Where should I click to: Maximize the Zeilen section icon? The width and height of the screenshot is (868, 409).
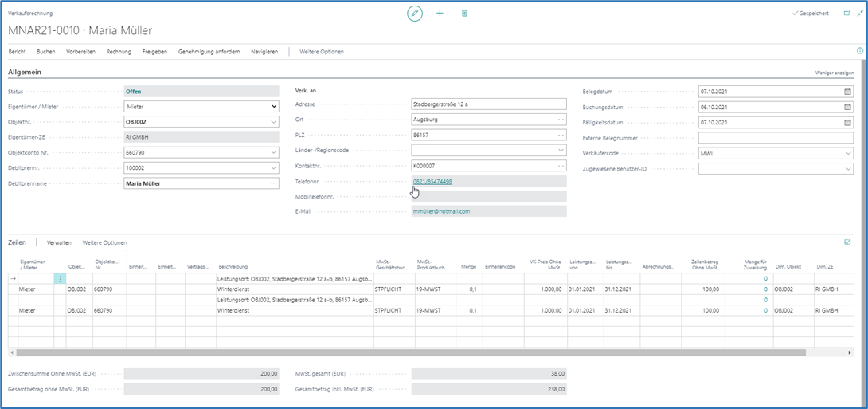pyautogui.click(x=846, y=242)
